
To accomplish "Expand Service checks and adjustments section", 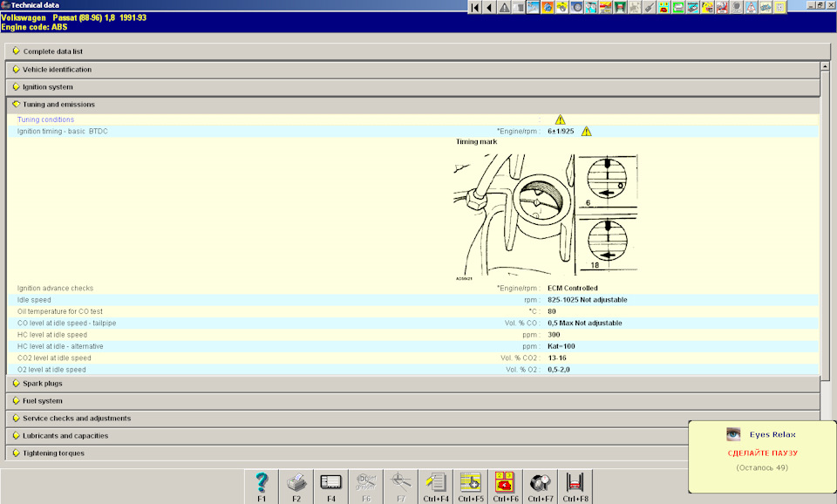I will click(x=413, y=419).
